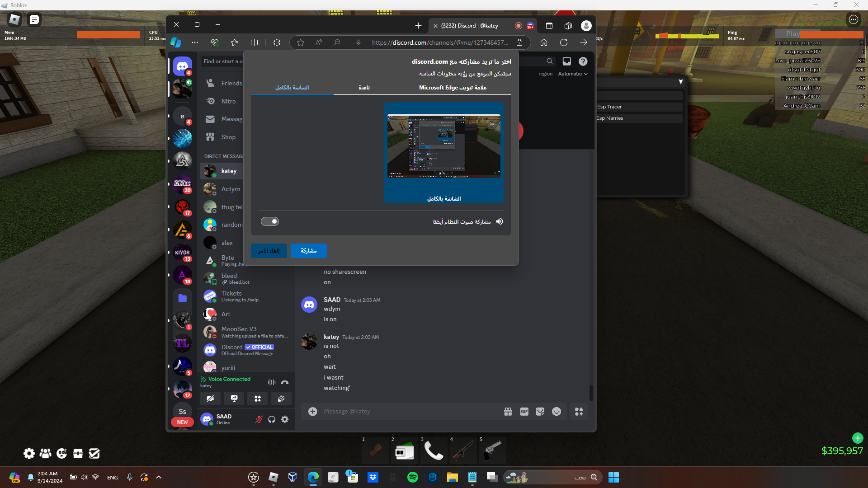
Task: Open Edge browser extensions
Action: [277, 42]
